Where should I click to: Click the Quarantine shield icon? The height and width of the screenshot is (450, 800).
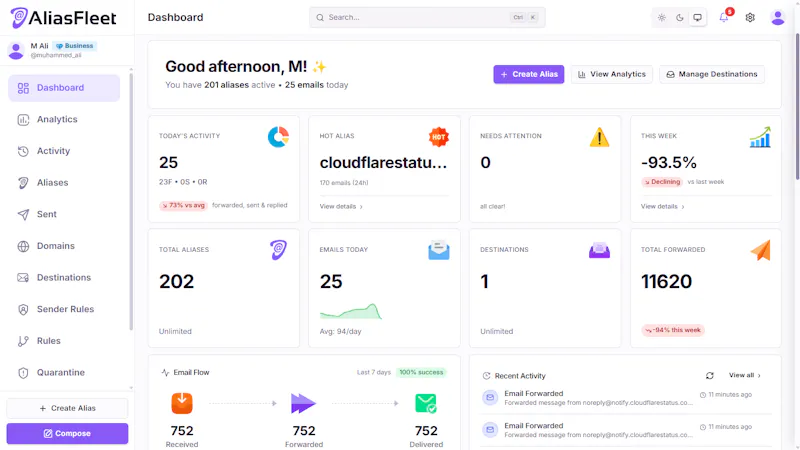[x=23, y=373]
